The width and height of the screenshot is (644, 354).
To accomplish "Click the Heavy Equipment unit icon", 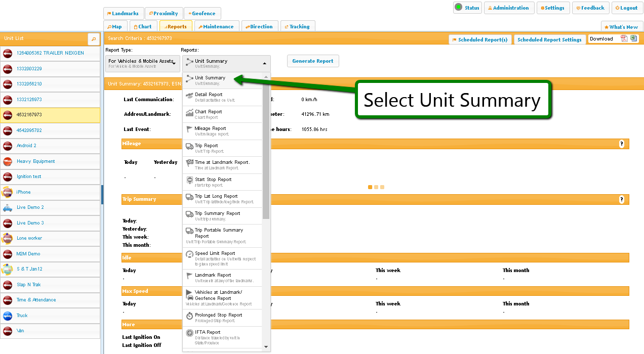I will (8, 162).
